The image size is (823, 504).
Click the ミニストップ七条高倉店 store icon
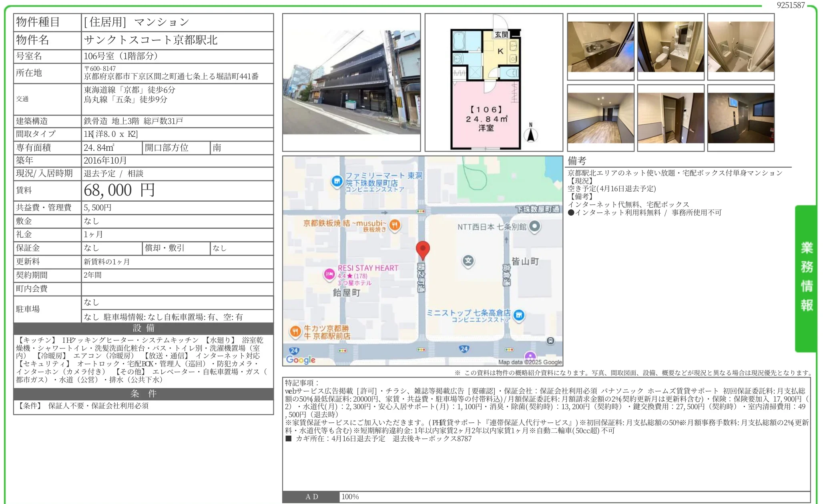[x=518, y=316]
